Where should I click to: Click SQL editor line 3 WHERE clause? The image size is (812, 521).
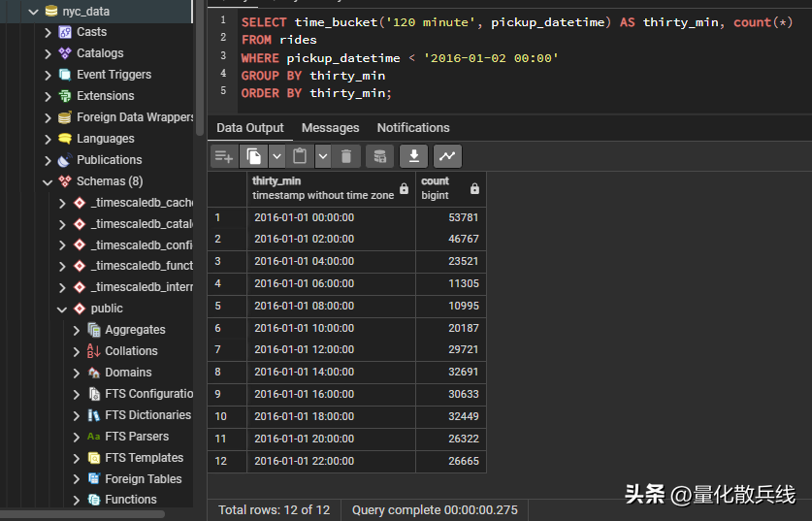point(400,58)
